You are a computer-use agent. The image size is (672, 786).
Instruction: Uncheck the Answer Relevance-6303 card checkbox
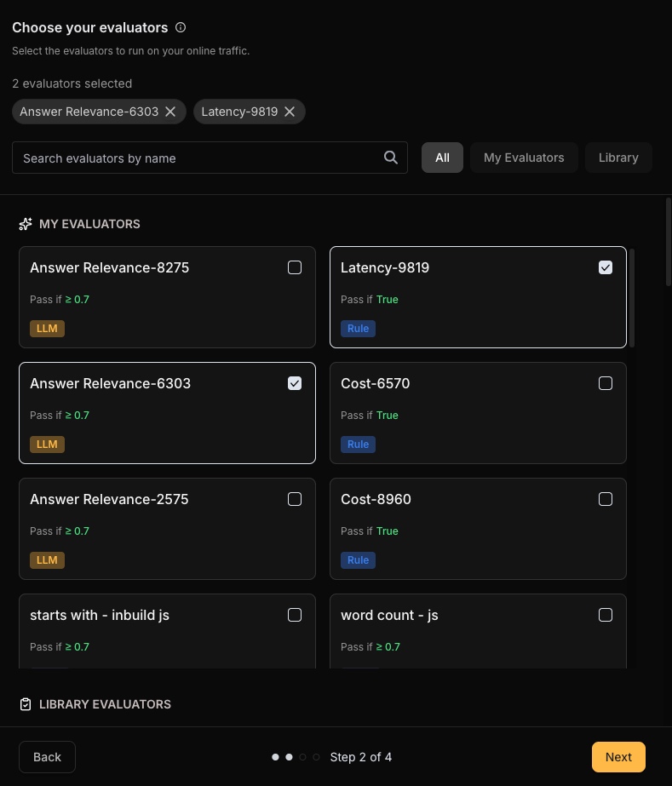coord(295,383)
